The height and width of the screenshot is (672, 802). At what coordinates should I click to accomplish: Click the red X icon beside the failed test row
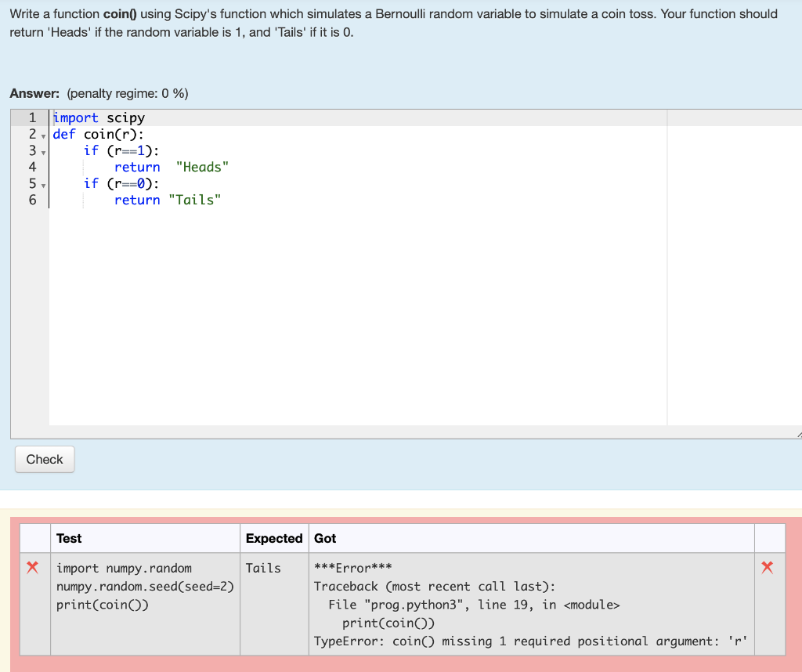pyautogui.click(x=34, y=568)
